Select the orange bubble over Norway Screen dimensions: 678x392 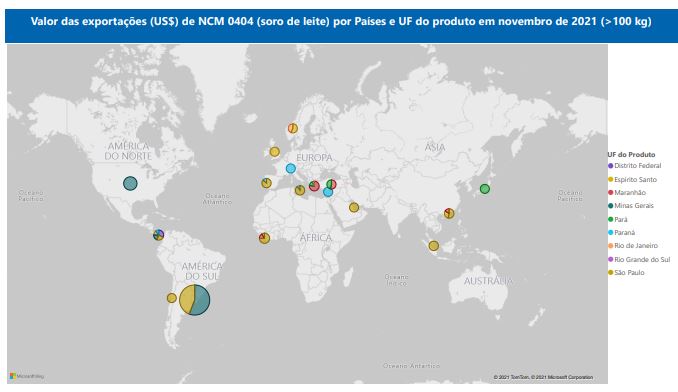(x=293, y=128)
